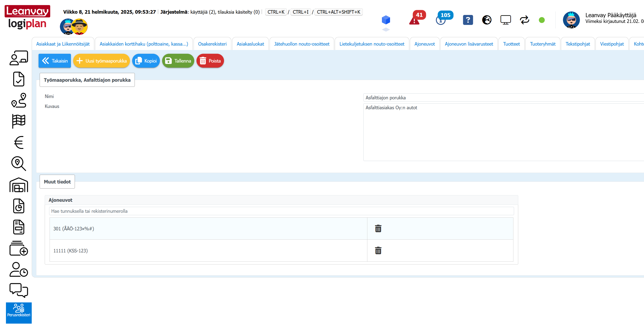Edit the Nimi field Asfalttiajon porukka
This screenshot has width=644, height=324.
(x=503, y=98)
